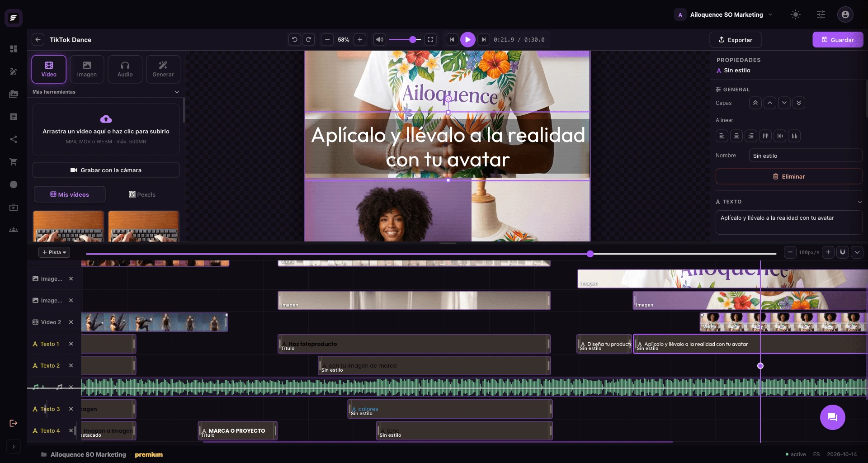Move layer up one level

[770, 103]
